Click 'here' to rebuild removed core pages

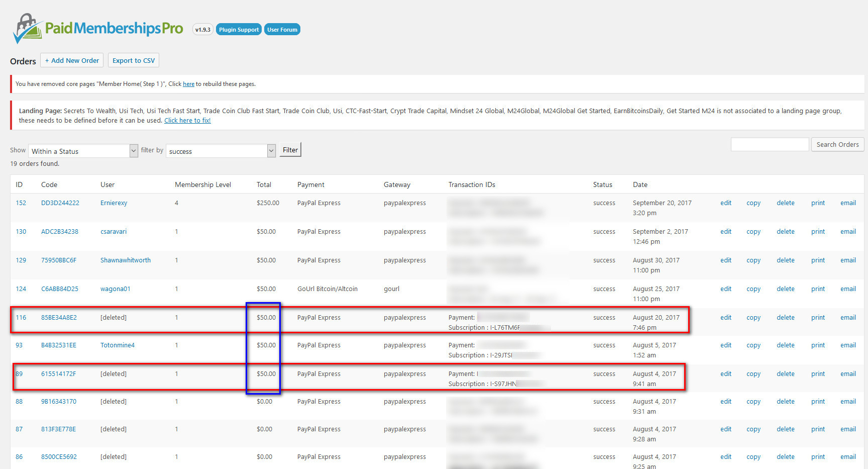(188, 84)
